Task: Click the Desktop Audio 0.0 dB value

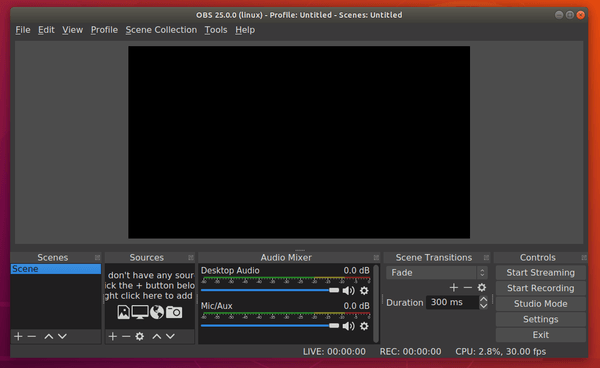Action: click(356, 270)
